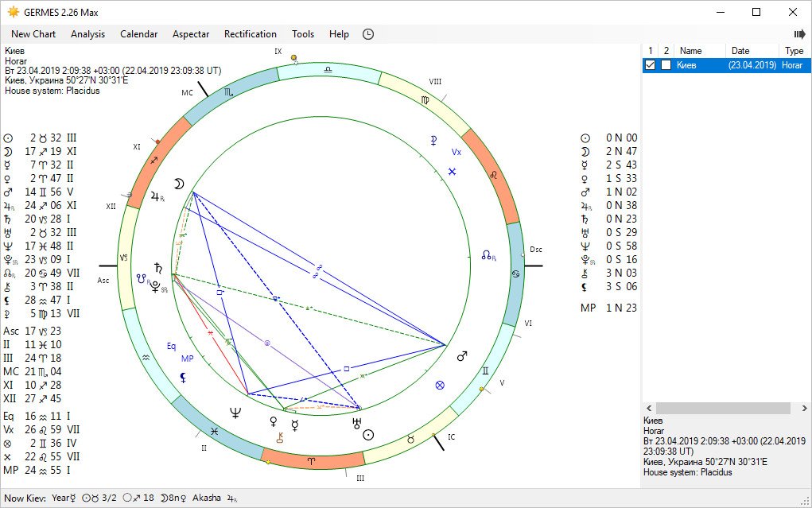The width and height of the screenshot is (812, 508).
Task: Open the Calendar menu
Action: tap(138, 34)
